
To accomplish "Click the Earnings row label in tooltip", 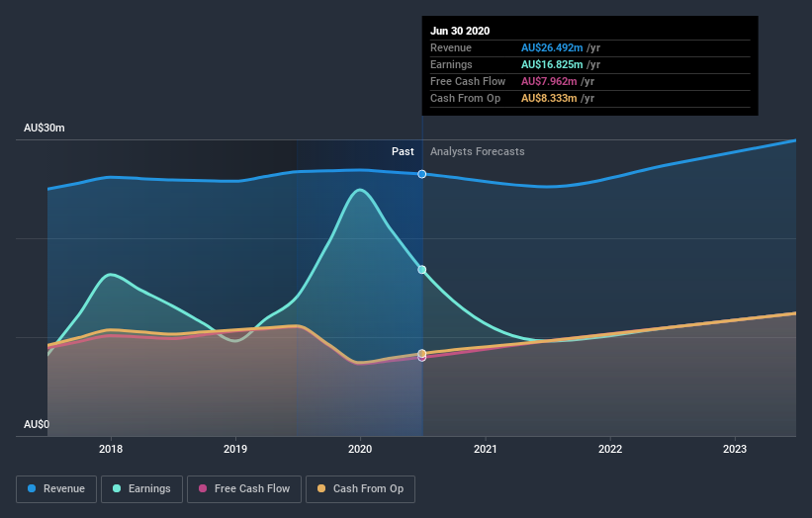I will click(451, 64).
